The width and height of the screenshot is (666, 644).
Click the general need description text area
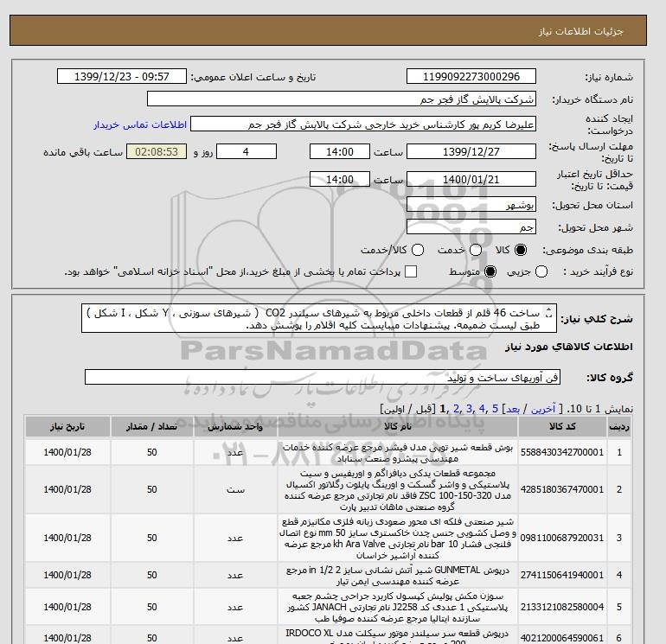319,318
